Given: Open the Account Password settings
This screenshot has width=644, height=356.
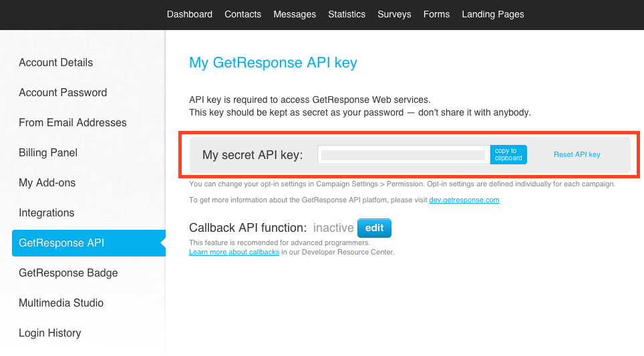Looking at the screenshot, I should 63,93.
